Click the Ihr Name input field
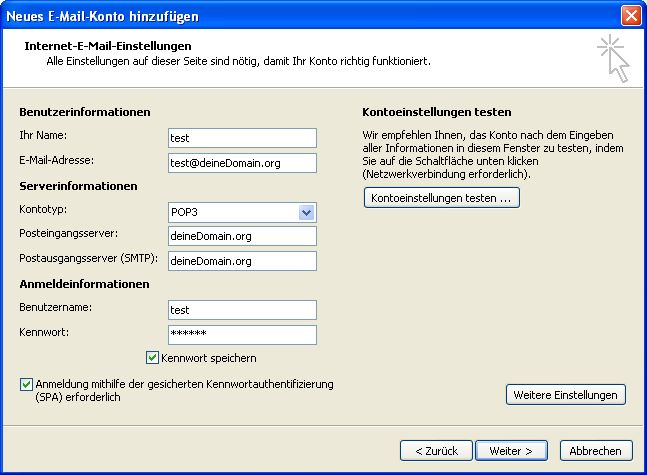 [x=242, y=138]
